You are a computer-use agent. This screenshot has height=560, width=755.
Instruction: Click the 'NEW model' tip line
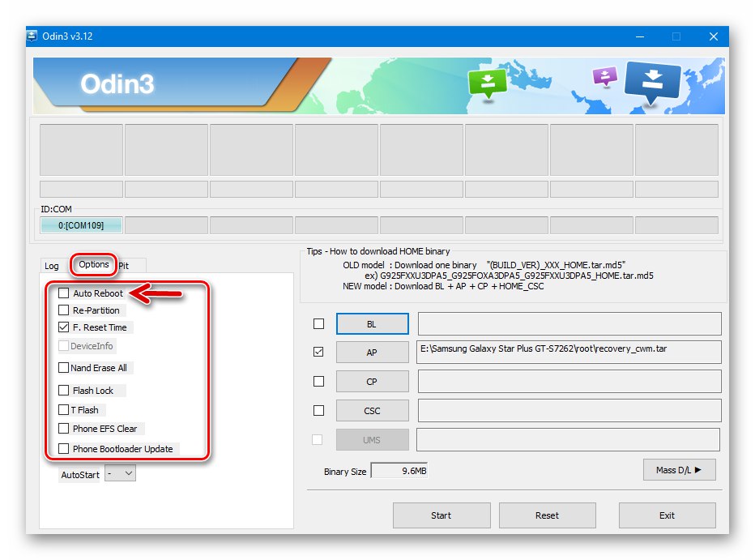443,286
